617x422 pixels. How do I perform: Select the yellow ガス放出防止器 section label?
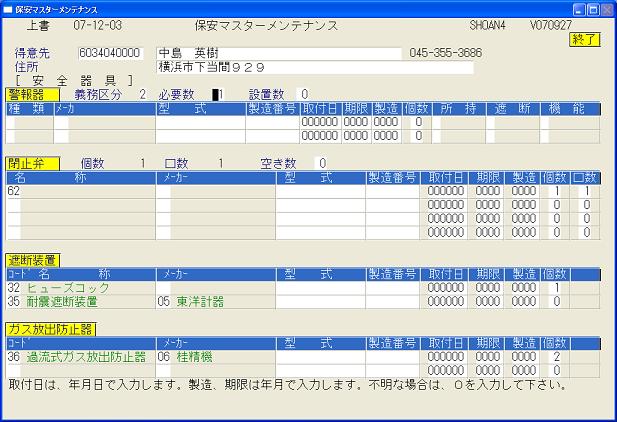pyautogui.click(x=51, y=329)
